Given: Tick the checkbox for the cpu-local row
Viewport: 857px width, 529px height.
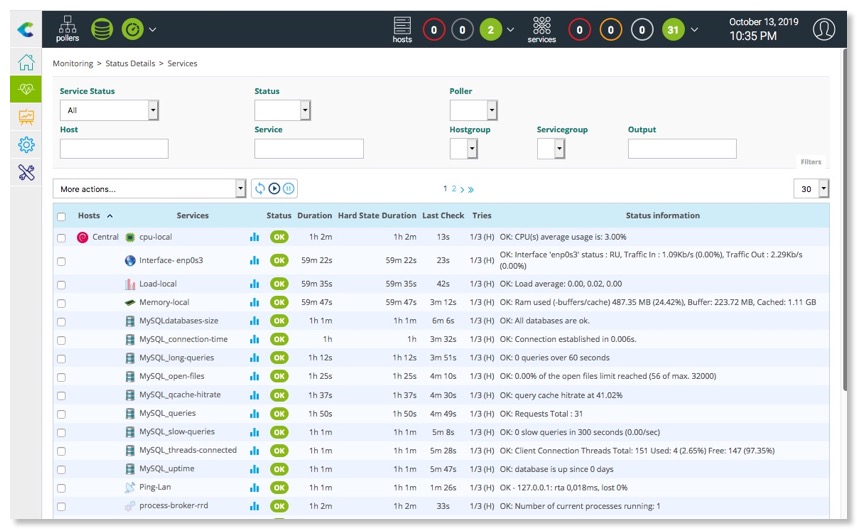Looking at the screenshot, I should 61,238.
